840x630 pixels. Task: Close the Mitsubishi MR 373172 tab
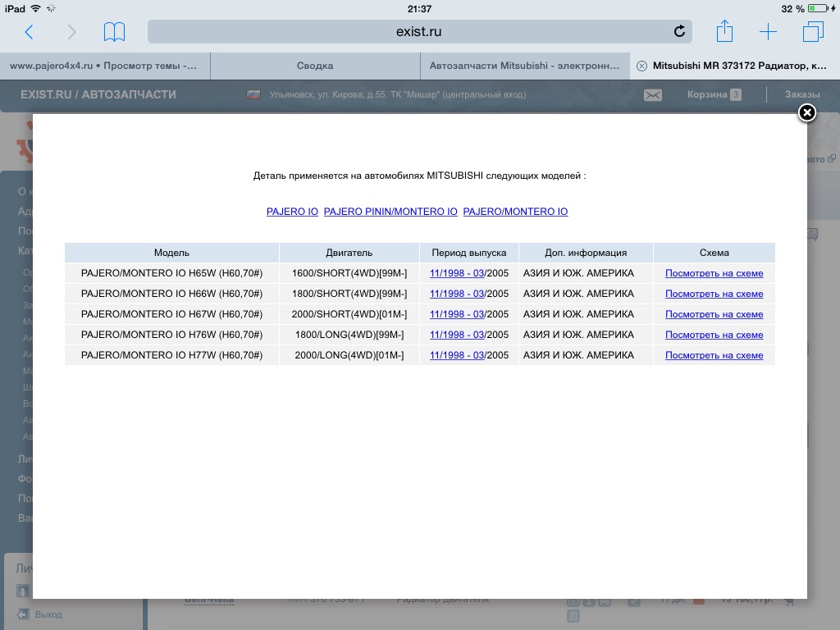(641, 66)
